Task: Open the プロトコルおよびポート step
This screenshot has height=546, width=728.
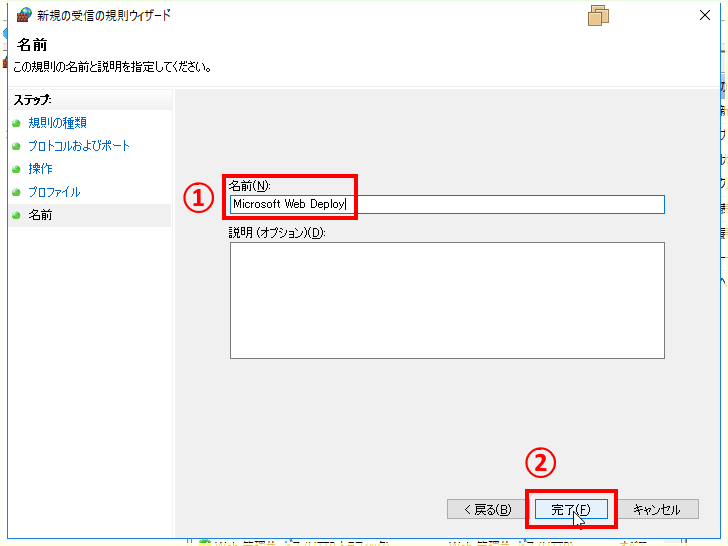Action: 79,146
